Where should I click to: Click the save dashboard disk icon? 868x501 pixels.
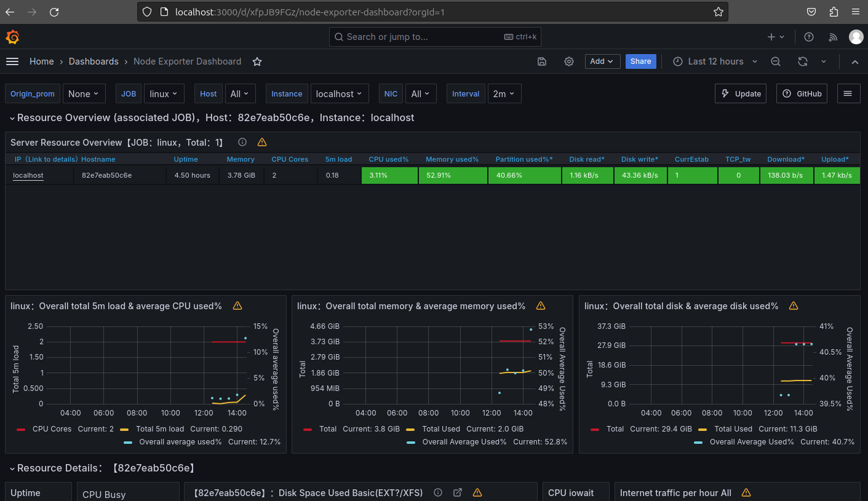tap(542, 61)
